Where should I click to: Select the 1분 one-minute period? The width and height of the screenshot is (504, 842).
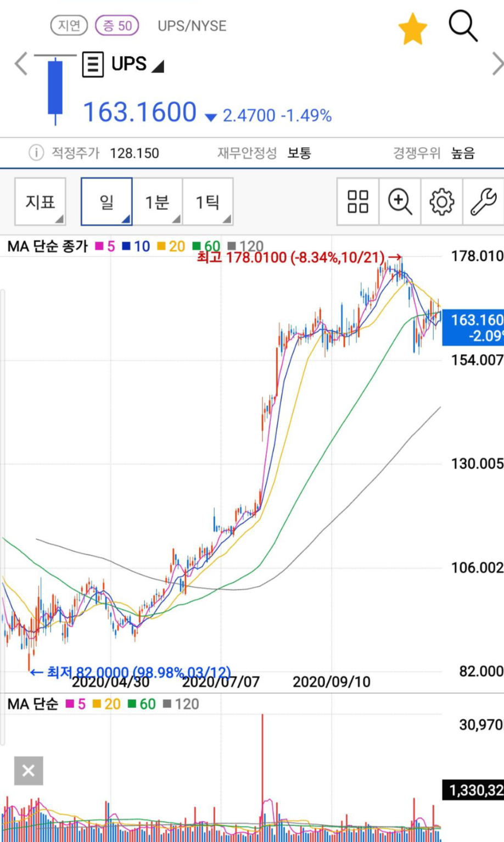(157, 202)
